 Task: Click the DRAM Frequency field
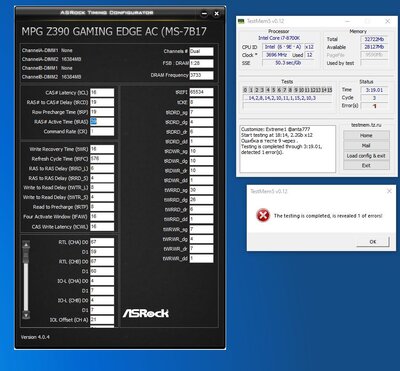coord(201,75)
